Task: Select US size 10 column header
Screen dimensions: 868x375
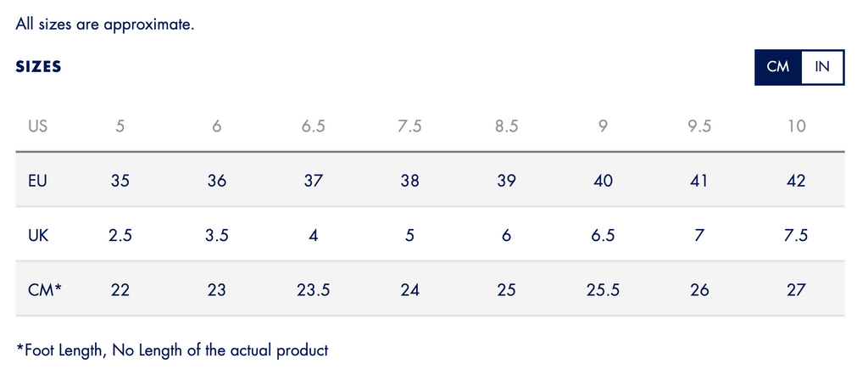Action: click(x=796, y=126)
